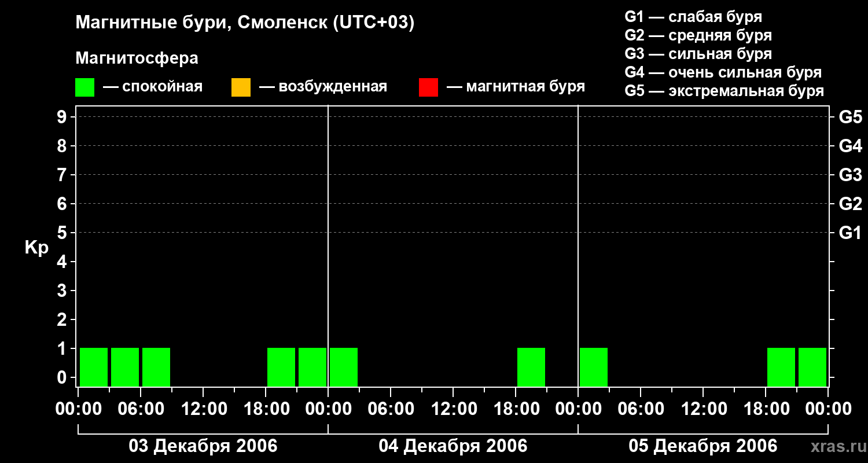Select the last green bar on 05 December
The image size is (868, 463).
coord(812,367)
